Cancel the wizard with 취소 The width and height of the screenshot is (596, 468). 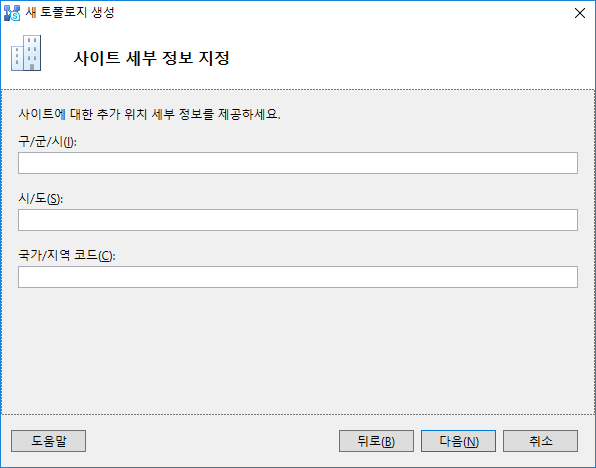(x=541, y=441)
